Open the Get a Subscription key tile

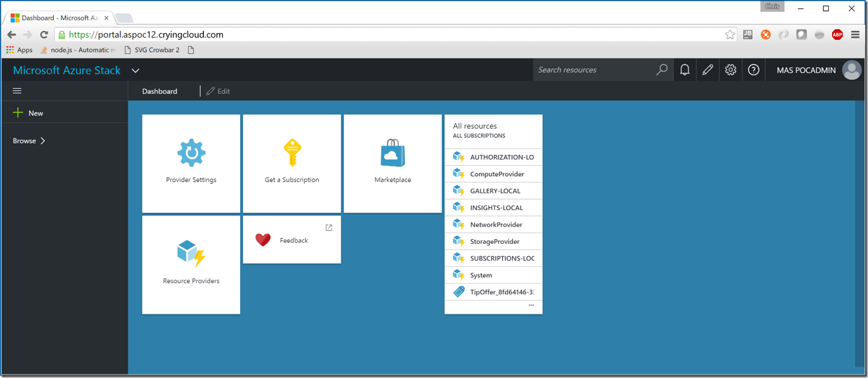click(291, 163)
